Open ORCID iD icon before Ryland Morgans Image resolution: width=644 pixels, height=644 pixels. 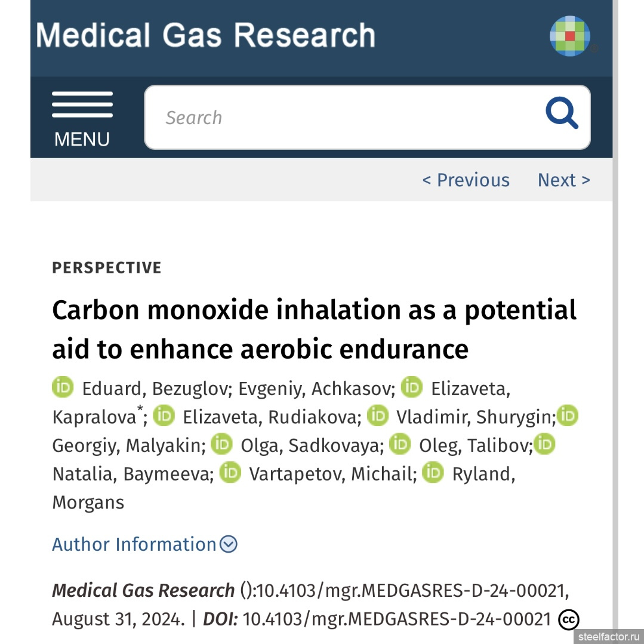tap(433, 472)
